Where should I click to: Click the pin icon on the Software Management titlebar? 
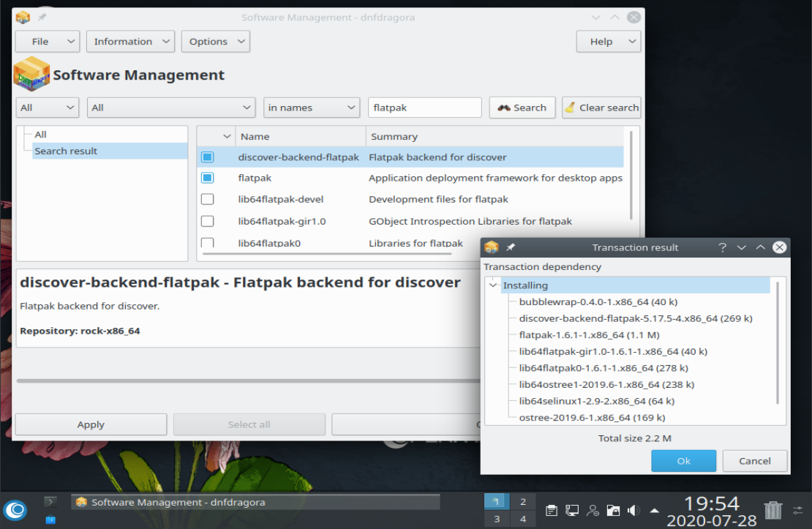click(x=42, y=16)
